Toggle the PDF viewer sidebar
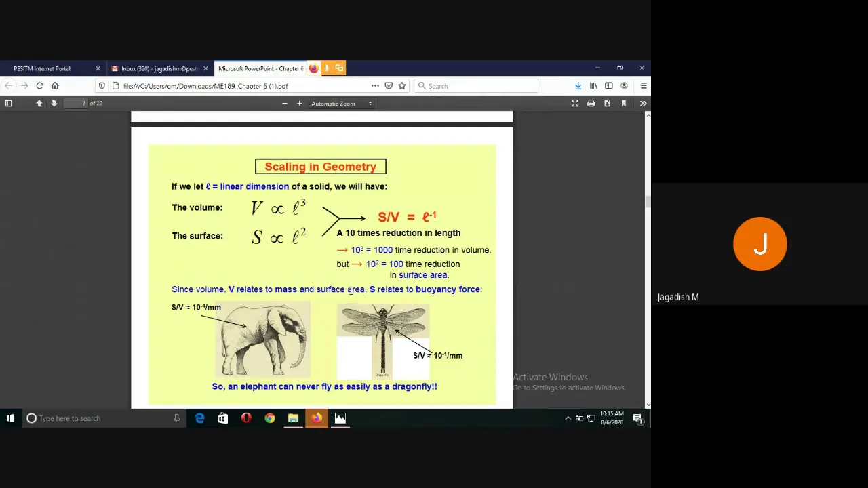Image resolution: width=868 pixels, height=488 pixels. (9, 103)
